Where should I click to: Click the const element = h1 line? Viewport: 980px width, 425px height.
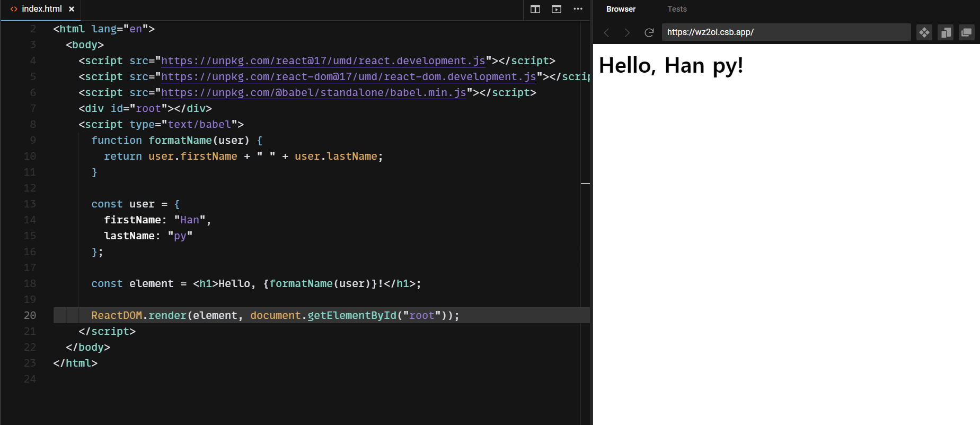256,283
